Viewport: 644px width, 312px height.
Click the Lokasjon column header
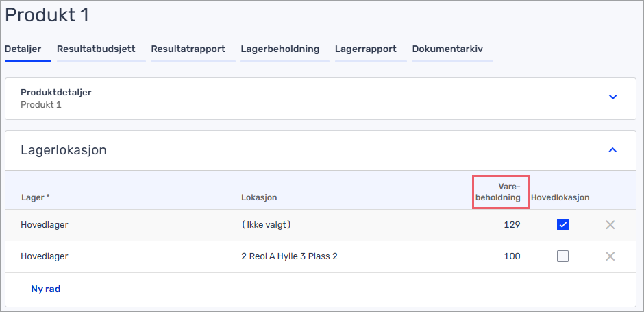(259, 197)
